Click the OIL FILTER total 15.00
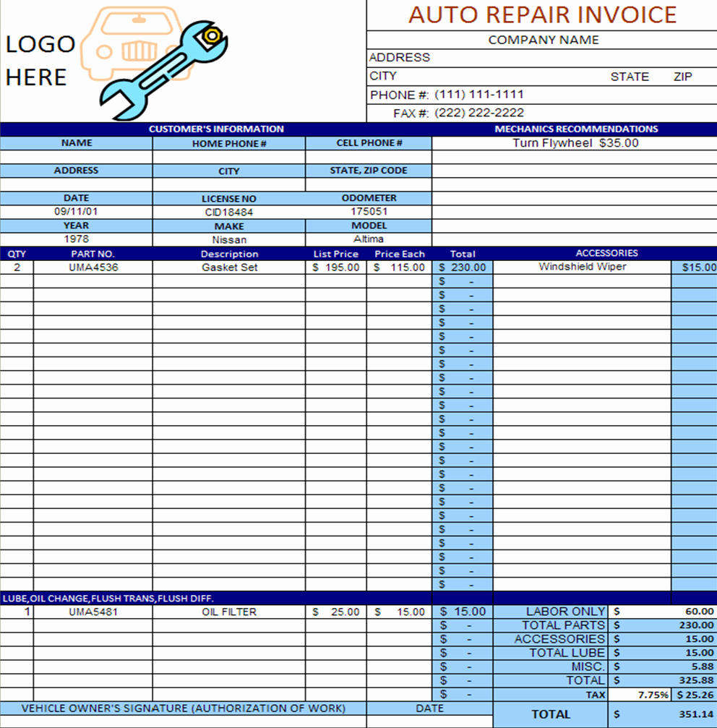Viewport: 717px width, 728px height. [463, 612]
